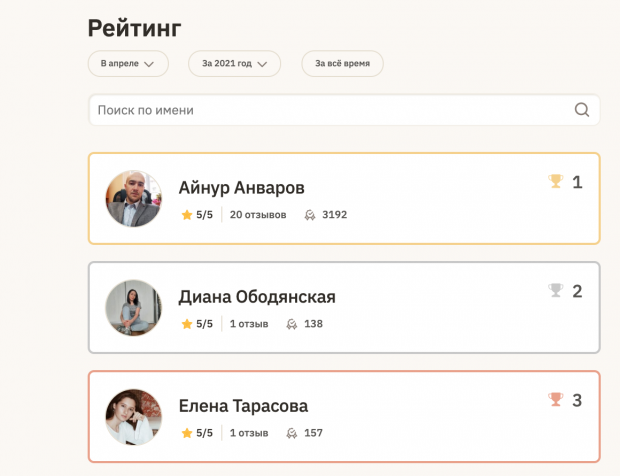620x476 pixels.
Task: Open the Елена Тарасова name link
Action: [x=243, y=406]
